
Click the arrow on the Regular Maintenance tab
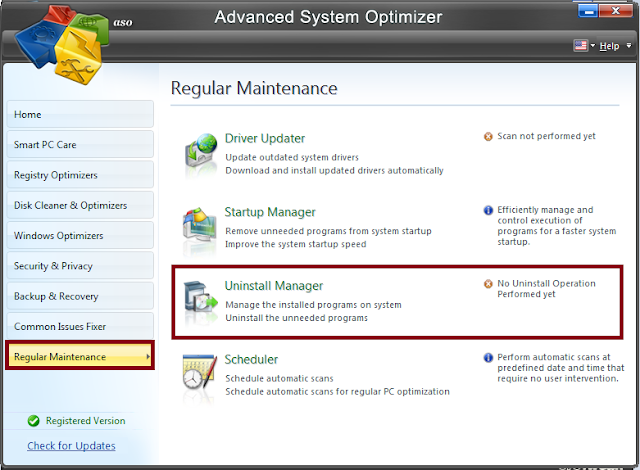coord(148,357)
